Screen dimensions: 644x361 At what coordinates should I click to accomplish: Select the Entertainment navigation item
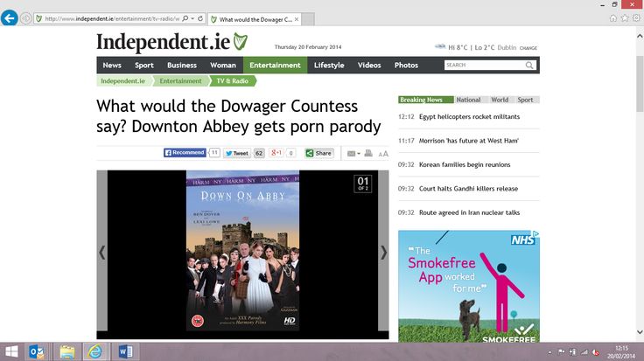click(x=275, y=66)
